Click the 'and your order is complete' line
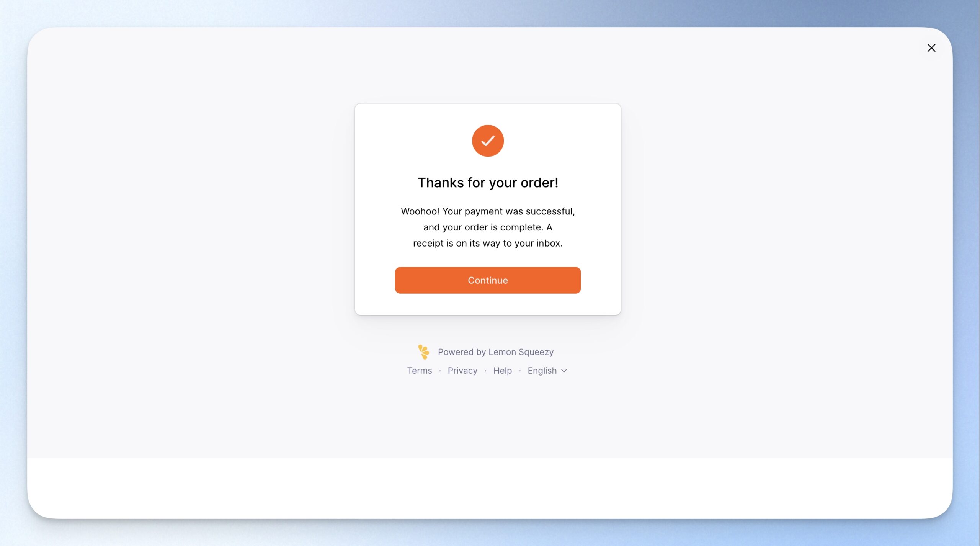The height and width of the screenshot is (546, 980). click(x=488, y=227)
